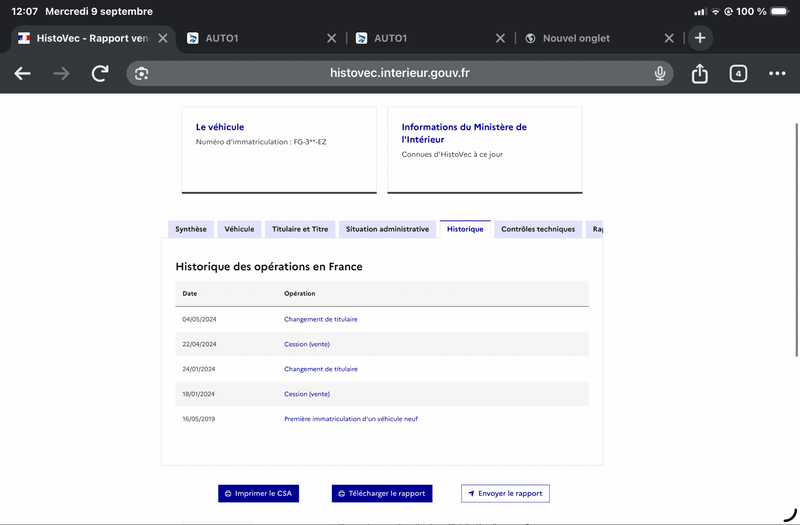Click the page's vertical scrollbar
Viewport: 800px width, 525px height.
[x=796, y=240]
